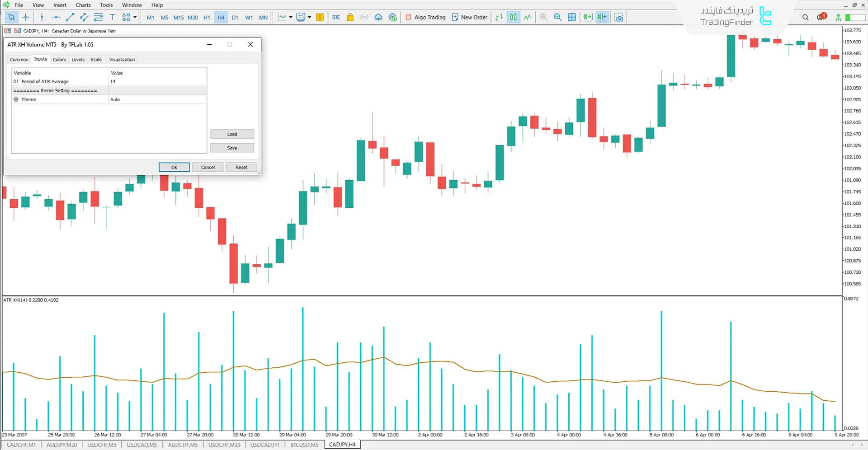
Task: Toggle Algo Trading on
Action: (x=425, y=17)
